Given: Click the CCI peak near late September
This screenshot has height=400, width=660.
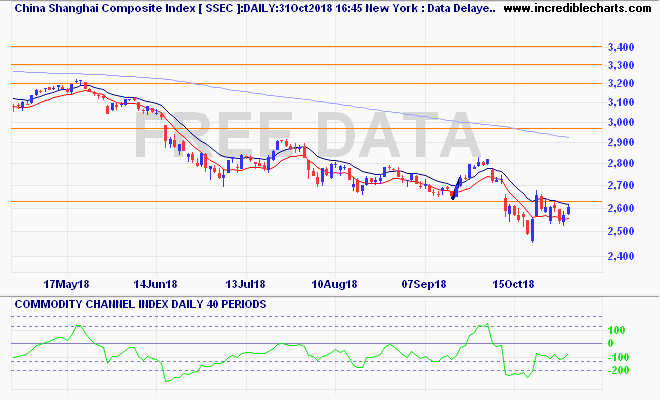Looking at the screenshot, I should coord(485,324).
